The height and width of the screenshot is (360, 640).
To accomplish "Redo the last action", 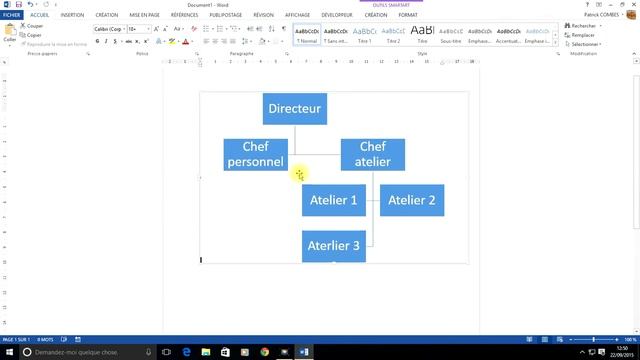I will [46, 4].
